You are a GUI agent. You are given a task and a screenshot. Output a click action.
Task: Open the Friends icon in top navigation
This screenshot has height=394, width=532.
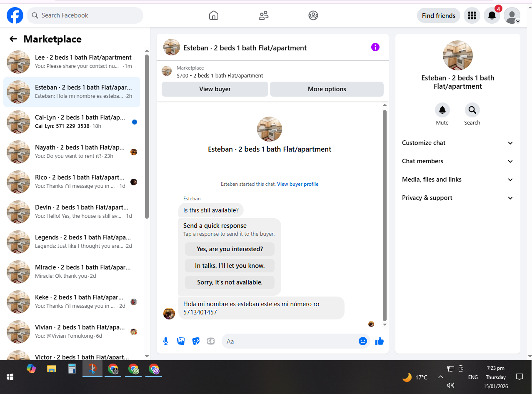[x=263, y=15]
